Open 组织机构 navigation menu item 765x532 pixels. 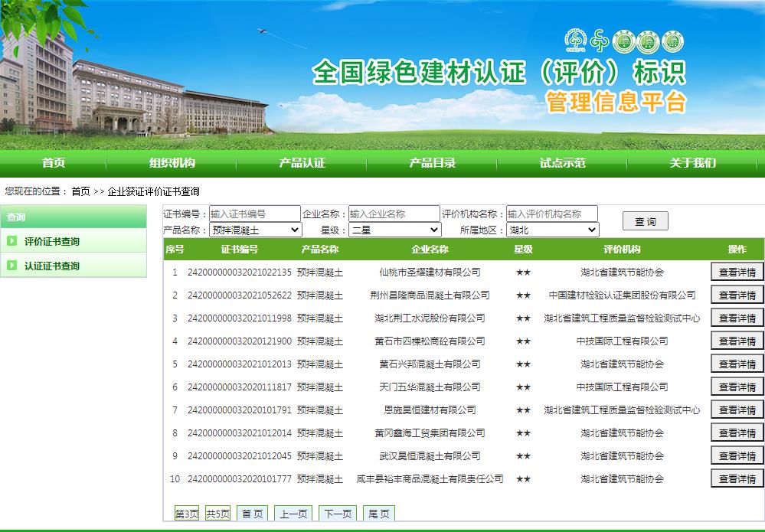pyautogui.click(x=172, y=162)
